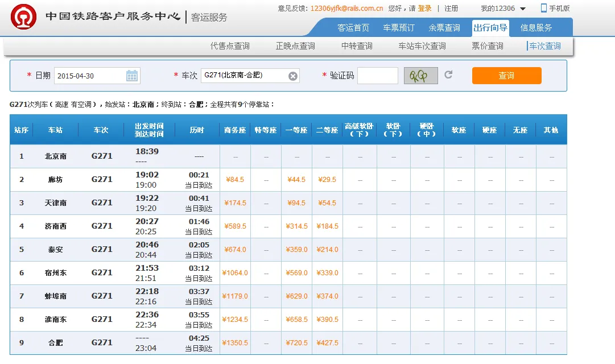Go to 车站车次查询 submenu
This screenshot has width=615, height=364.
click(422, 46)
